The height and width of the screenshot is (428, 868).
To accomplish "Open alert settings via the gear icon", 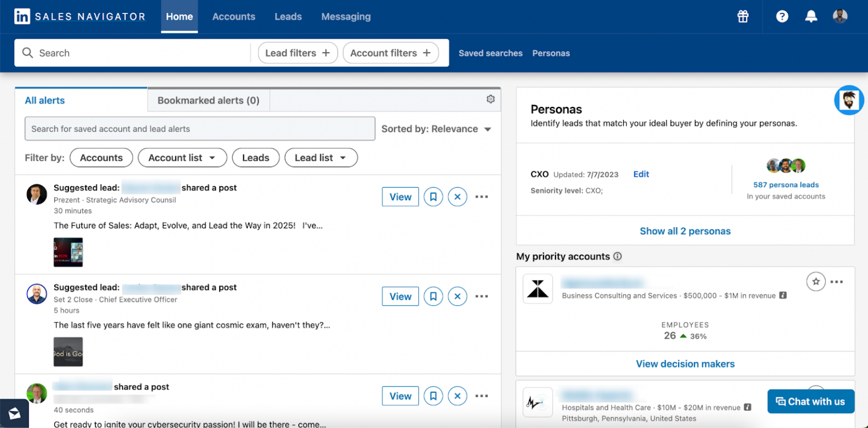I will tap(491, 99).
